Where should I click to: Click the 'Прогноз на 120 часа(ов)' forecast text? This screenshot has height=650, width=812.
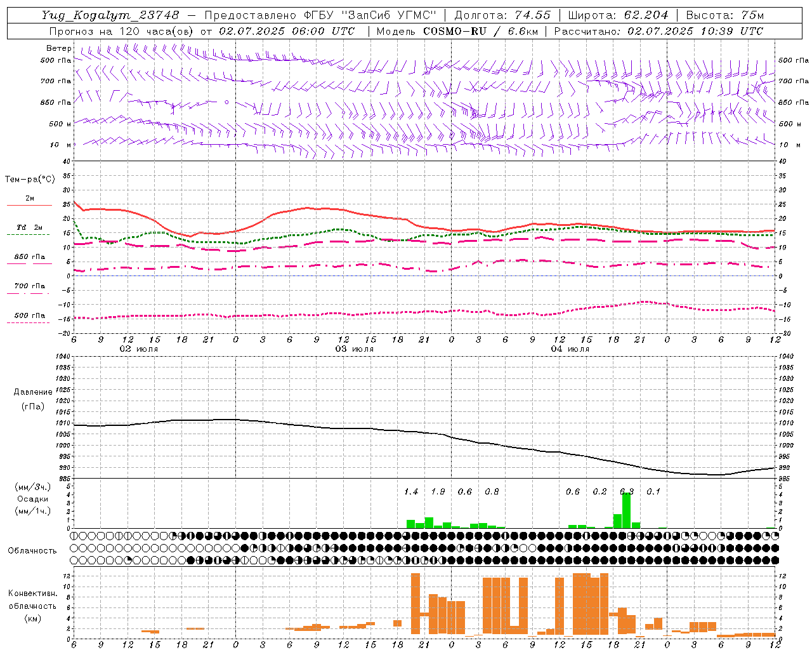click(122, 31)
